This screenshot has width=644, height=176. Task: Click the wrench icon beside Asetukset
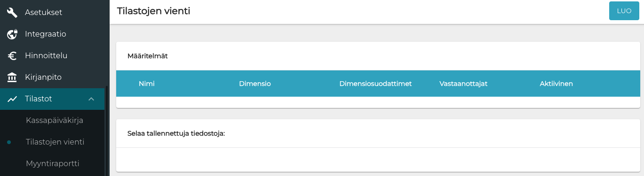(12, 13)
